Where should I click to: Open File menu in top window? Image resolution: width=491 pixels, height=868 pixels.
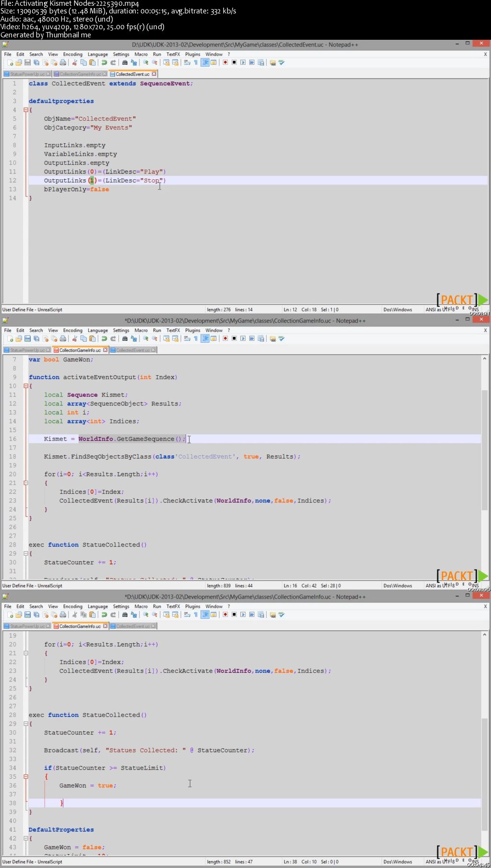pos(8,54)
